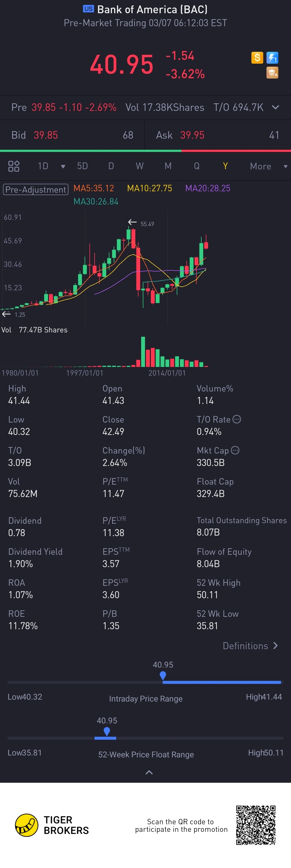Tap the orange stacked layers icon
This screenshot has width=291, height=868.
pos(272,72)
